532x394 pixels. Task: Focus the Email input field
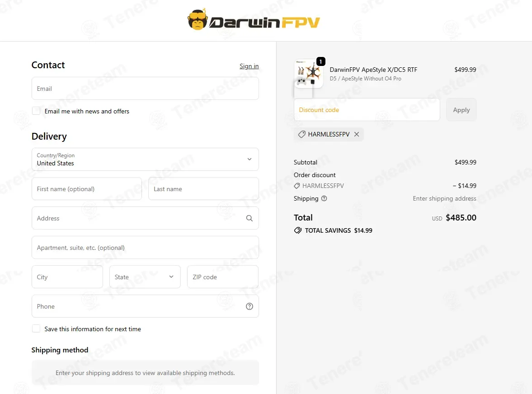[x=145, y=89]
